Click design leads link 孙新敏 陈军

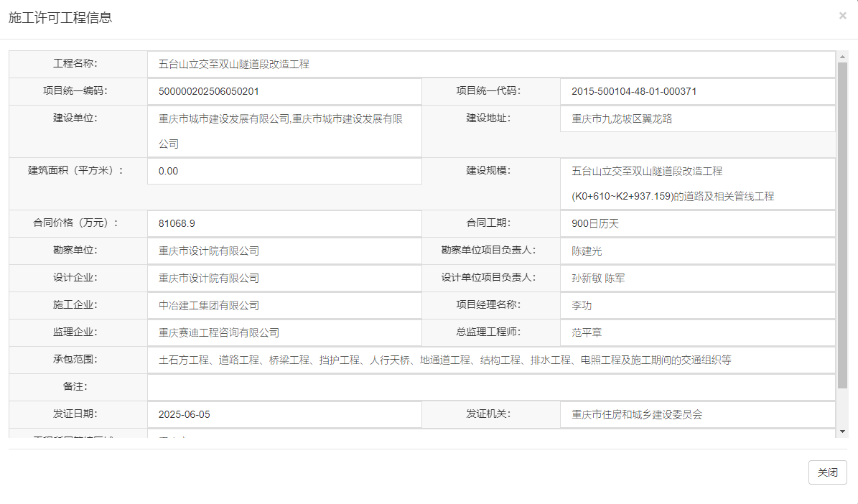click(599, 278)
